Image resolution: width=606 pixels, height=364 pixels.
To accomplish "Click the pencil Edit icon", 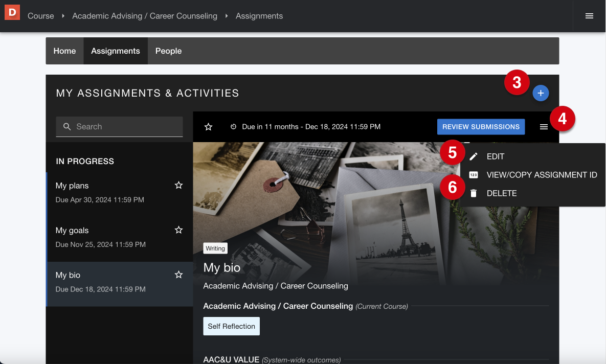I will pos(474,156).
